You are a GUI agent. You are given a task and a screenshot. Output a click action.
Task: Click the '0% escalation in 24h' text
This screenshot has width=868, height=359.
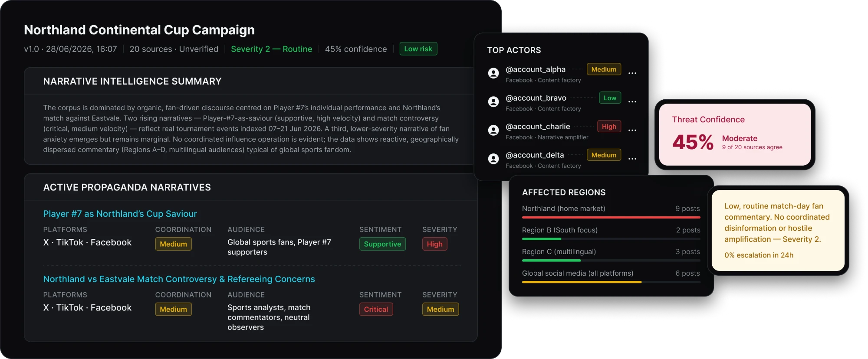759,255
